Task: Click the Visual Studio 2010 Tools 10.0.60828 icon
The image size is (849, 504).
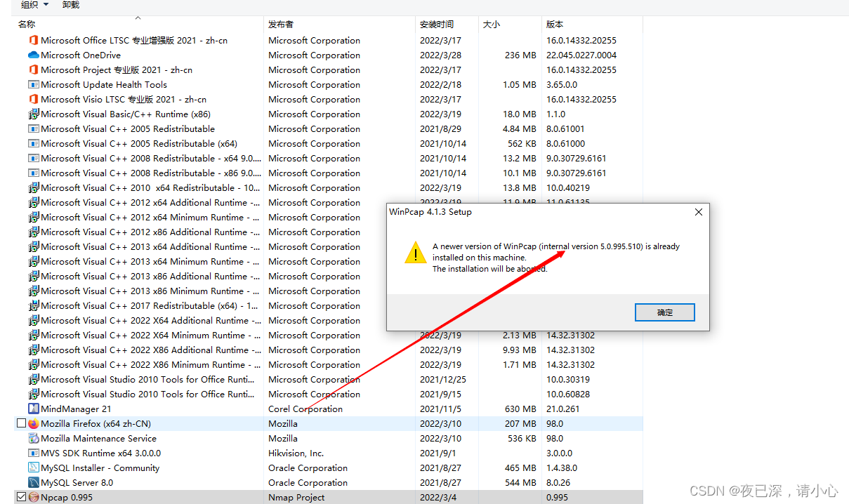Action: pyautogui.click(x=34, y=394)
